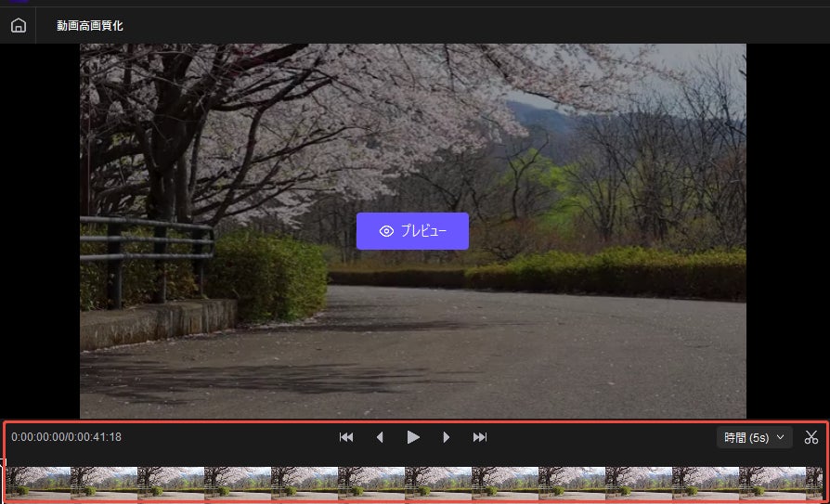
Task: Click the プレビュー preview button
Action: pos(412,231)
